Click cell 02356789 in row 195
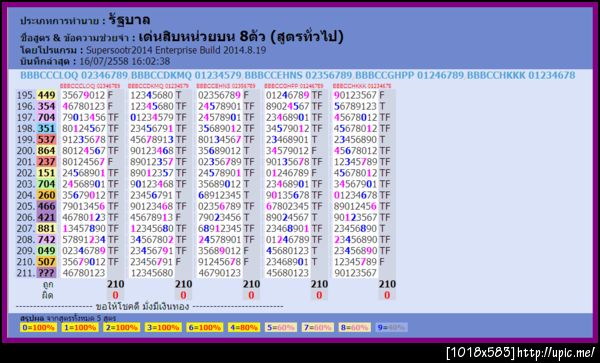 tap(220, 95)
